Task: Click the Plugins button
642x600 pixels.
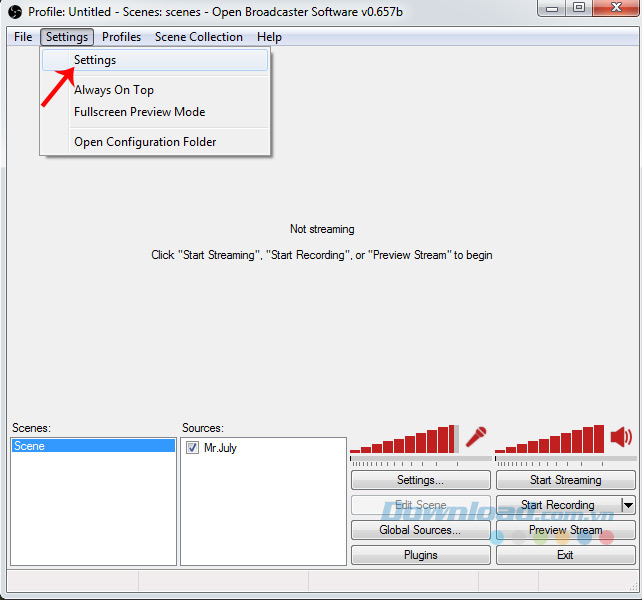Action: pos(420,555)
